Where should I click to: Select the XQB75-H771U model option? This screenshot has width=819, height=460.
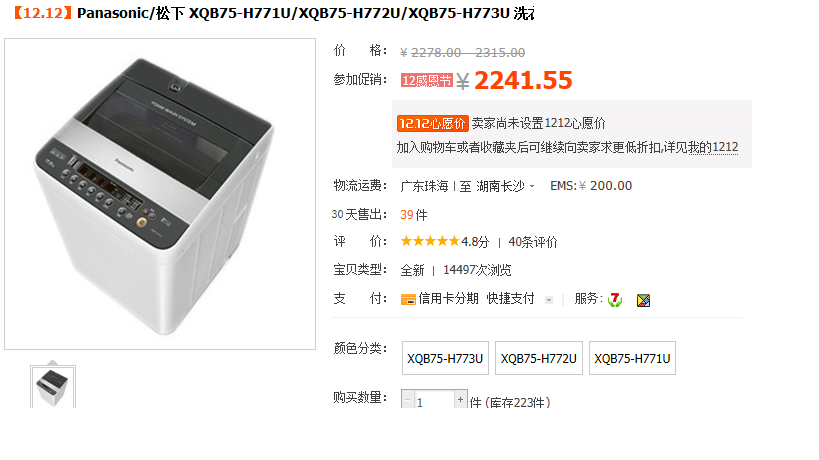click(x=632, y=358)
